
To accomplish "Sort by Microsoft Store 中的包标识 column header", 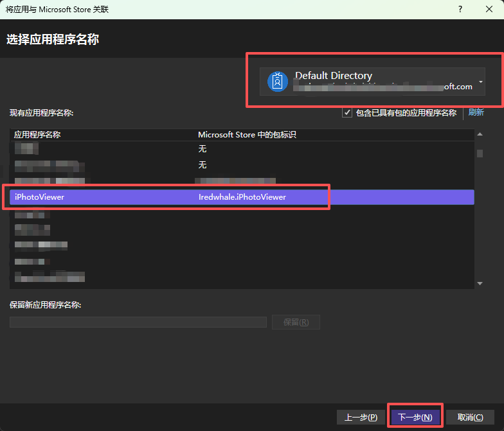I will click(247, 135).
